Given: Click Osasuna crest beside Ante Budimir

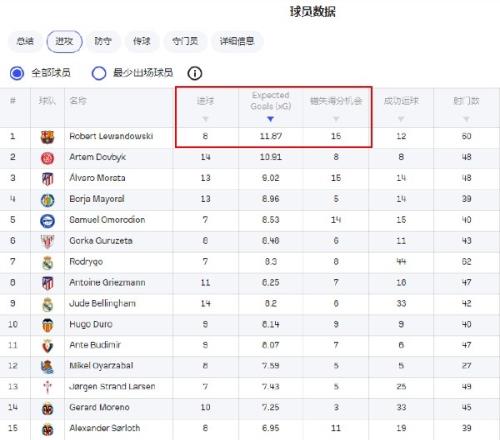Looking at the screenshot, I should 47,346.
